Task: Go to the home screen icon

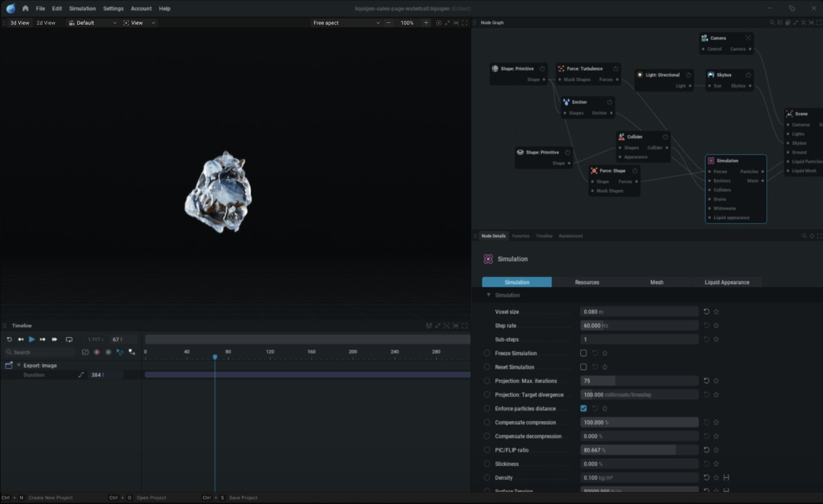Action: point(25,9)
